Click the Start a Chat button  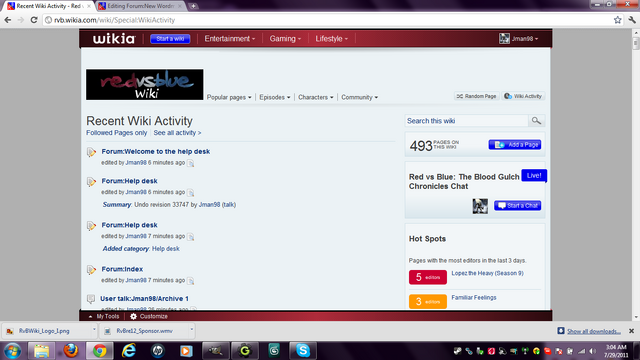[x=518, y=205]
